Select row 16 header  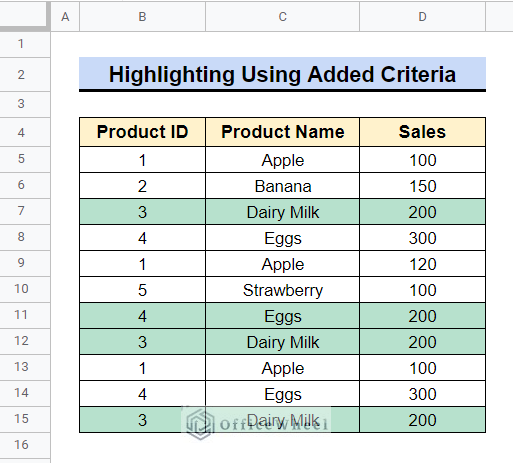21,445
